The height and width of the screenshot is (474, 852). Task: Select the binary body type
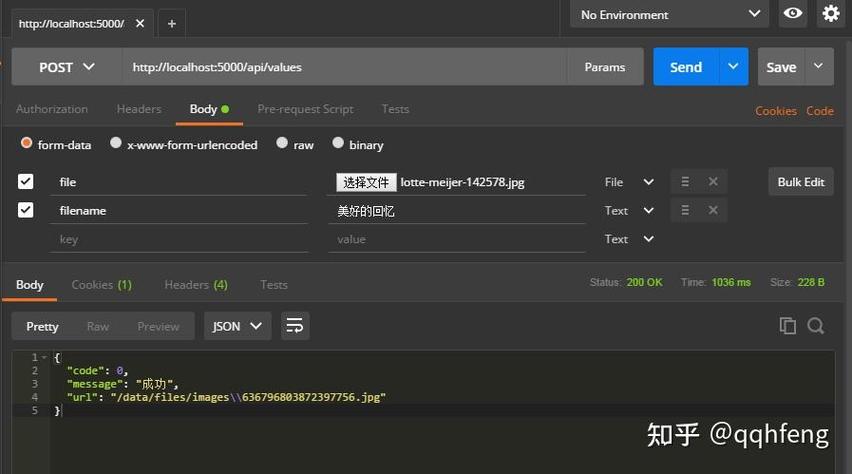tap(338, 143)
